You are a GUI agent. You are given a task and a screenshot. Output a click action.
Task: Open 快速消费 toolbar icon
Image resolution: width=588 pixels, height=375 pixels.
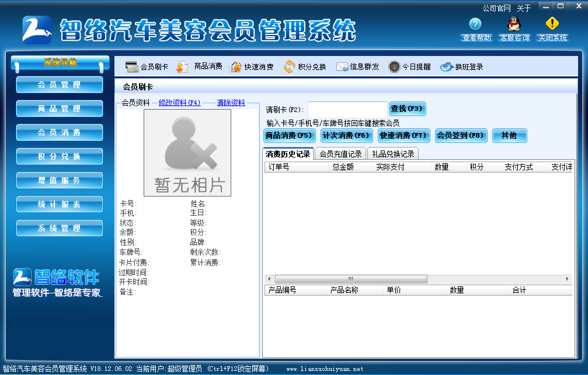235,66
